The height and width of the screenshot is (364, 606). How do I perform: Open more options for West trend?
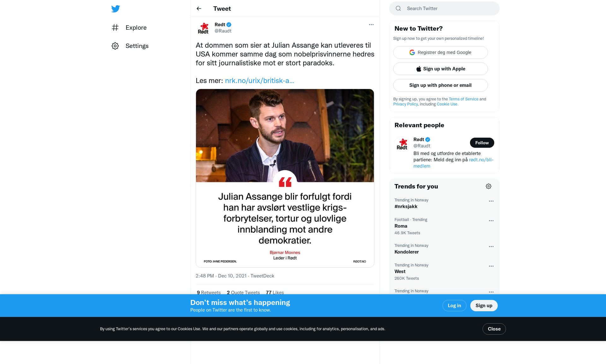point(491,266)
